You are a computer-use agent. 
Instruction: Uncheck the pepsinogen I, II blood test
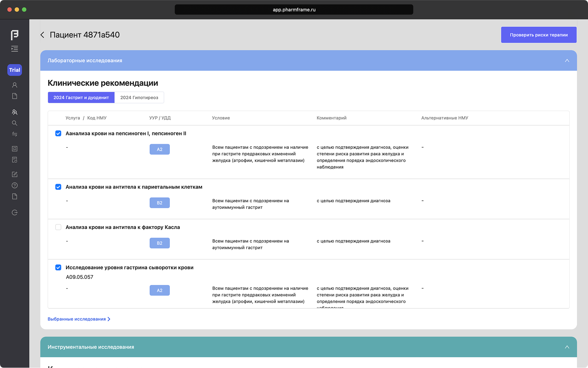coord(58,134)
